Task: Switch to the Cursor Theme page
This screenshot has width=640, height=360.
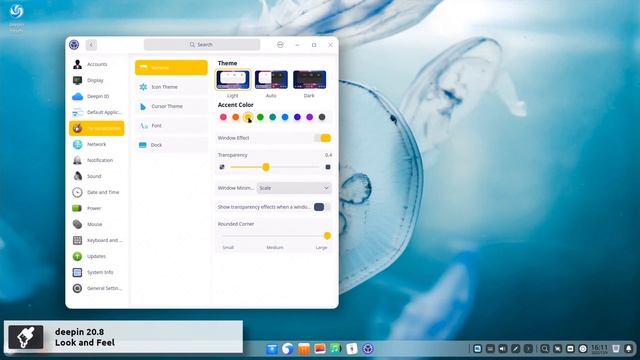Action: point(171,106)
